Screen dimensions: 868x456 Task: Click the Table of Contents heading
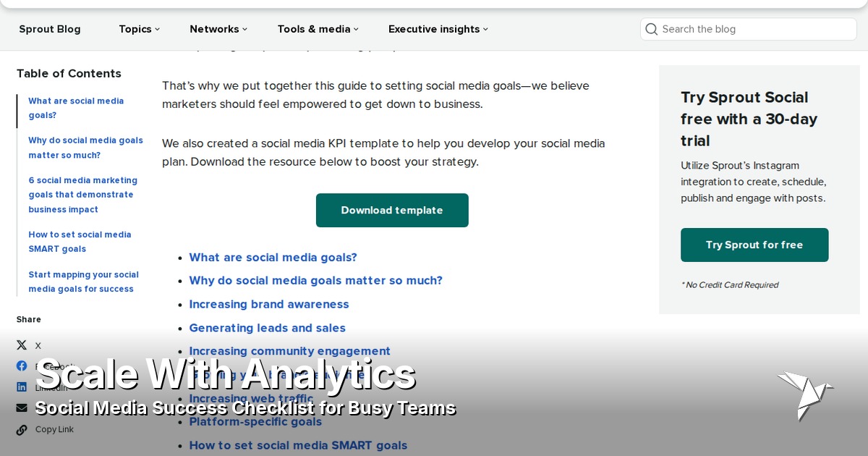point(69,73)
